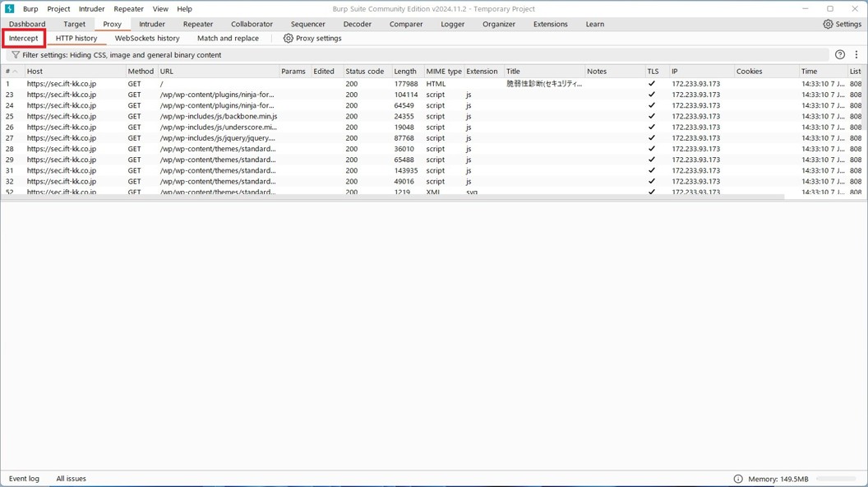Open Settings via the gear icon

pyautogui.click(x=828, y=24)
